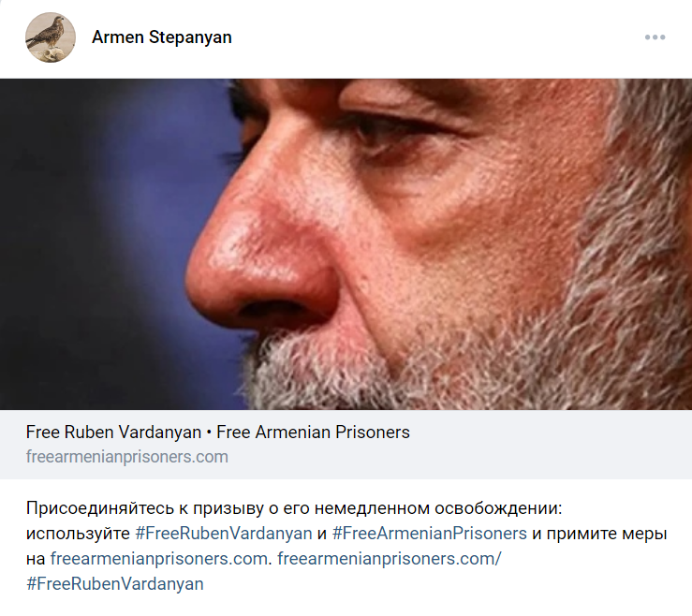This screenshot has width=692, height=616.
Task: Click the 'Free Ruben Vardanyan • Free Armenian Prisoners' title
Action: (x=217, y=432)
